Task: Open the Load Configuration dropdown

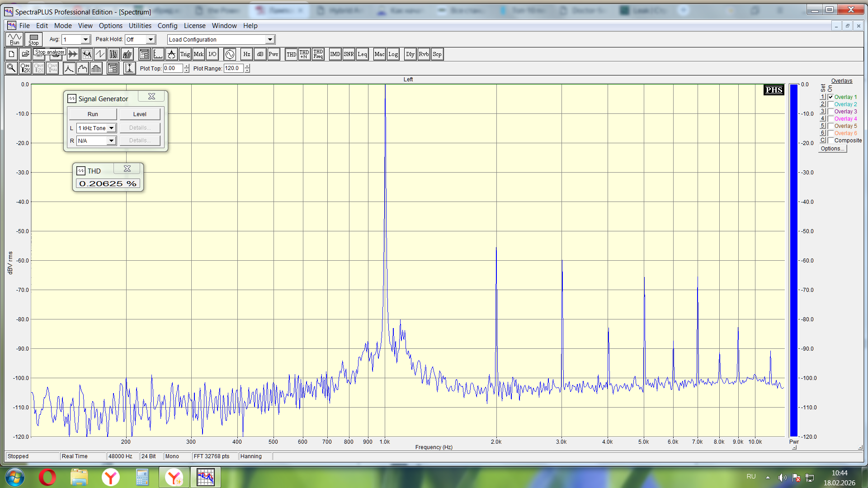Action: (x=270, y=40)
